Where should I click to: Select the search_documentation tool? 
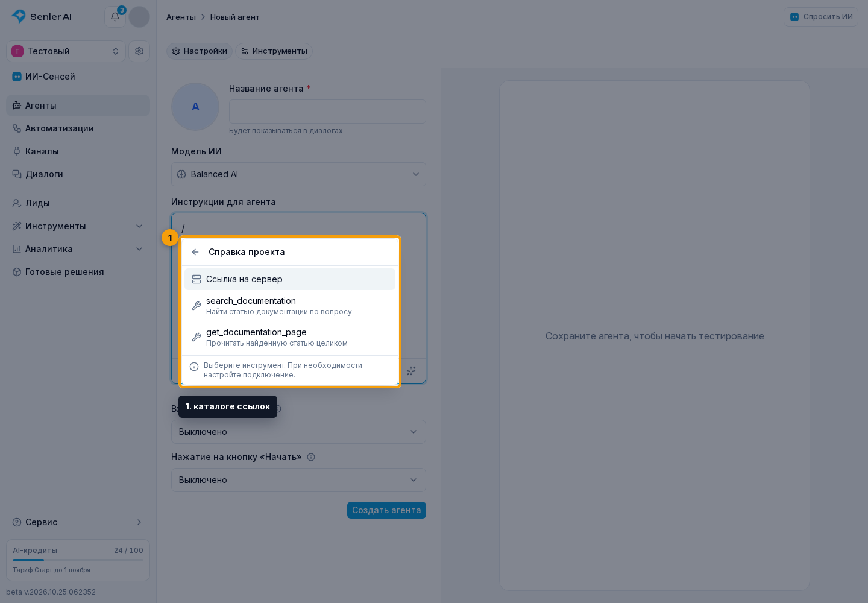[290, 306]
